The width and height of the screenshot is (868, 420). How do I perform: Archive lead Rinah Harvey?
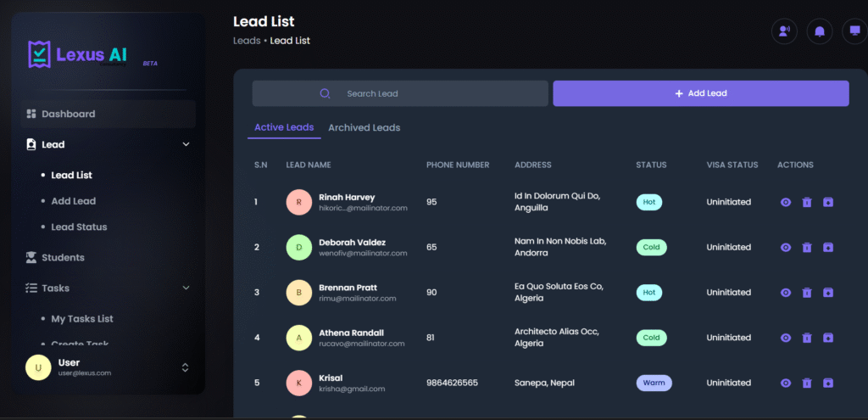tap(828, 202)
